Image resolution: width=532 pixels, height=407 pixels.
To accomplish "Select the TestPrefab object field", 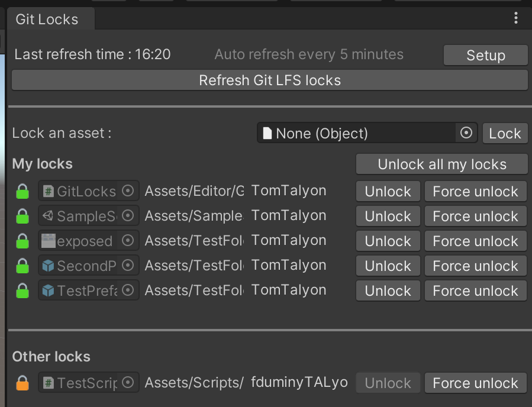I will click(89, 290).
